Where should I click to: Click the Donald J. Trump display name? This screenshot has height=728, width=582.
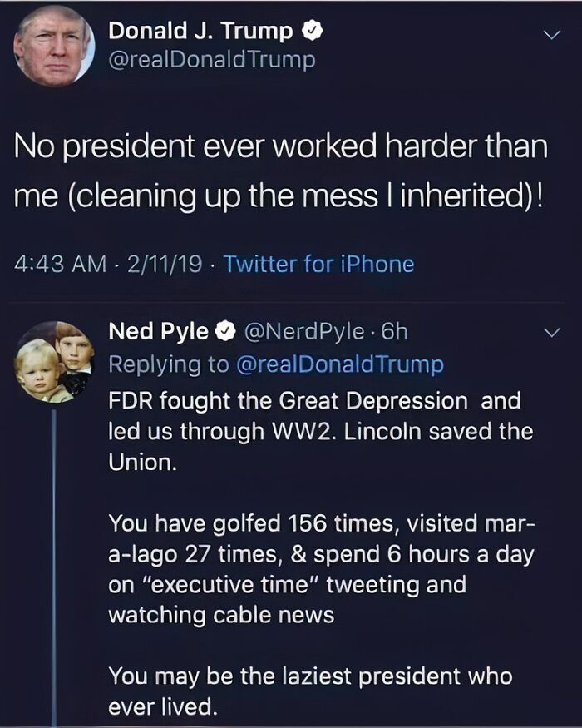[200, 32]
